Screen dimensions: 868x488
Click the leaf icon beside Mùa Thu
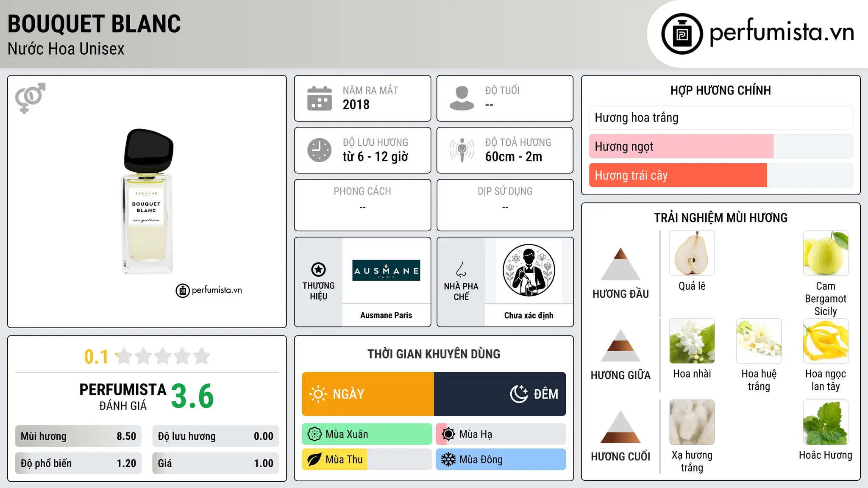tap(314, 460)
